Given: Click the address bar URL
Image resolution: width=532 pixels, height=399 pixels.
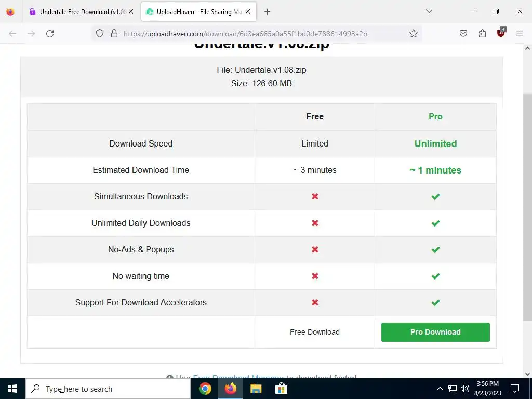Looking at the screenshot, I should coord(245,34).
